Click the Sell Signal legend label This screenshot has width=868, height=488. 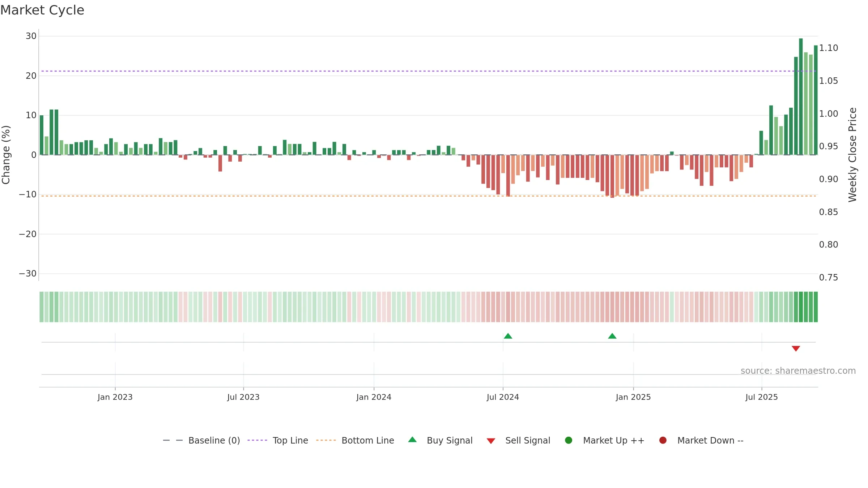click(x=528, y=440)
